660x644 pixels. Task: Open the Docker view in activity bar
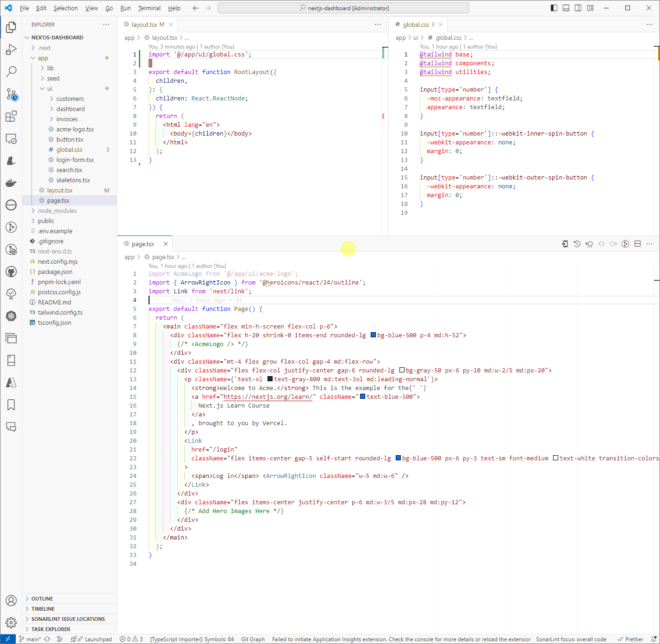pos(11,183)
